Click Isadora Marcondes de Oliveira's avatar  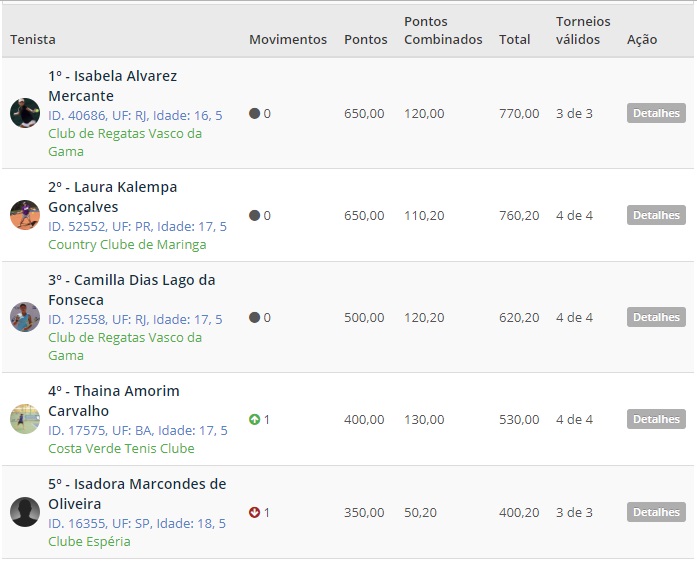click(x=25, y=512)
